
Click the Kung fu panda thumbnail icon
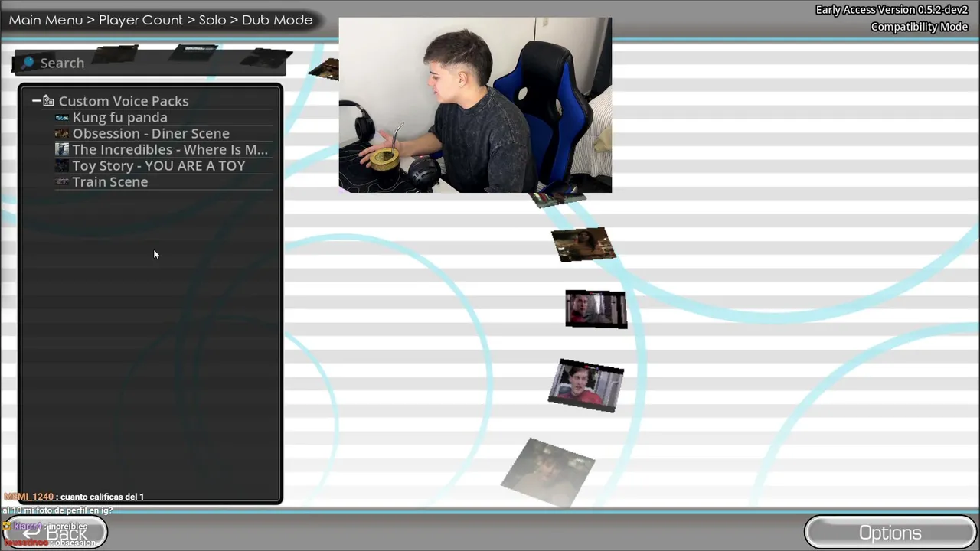click(62, 118)
